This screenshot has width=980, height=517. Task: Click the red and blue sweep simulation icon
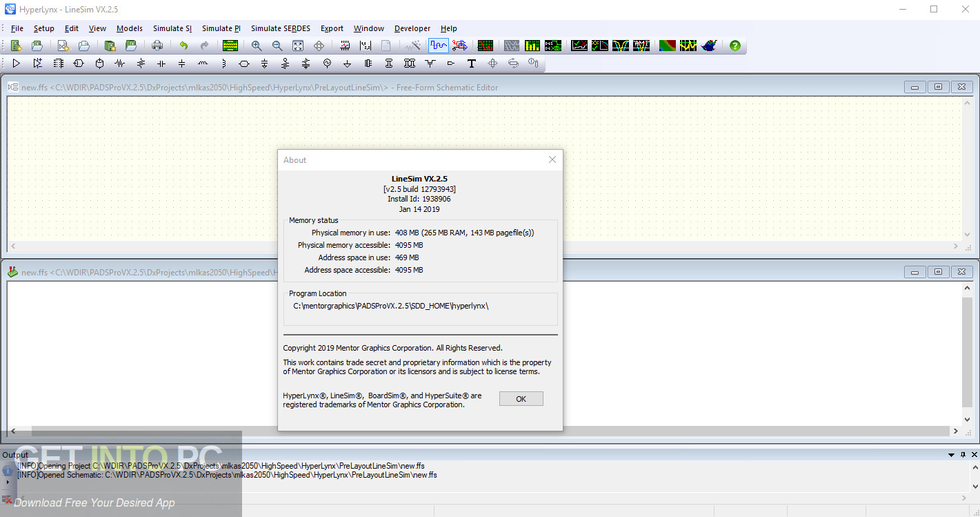click(460, 46)
